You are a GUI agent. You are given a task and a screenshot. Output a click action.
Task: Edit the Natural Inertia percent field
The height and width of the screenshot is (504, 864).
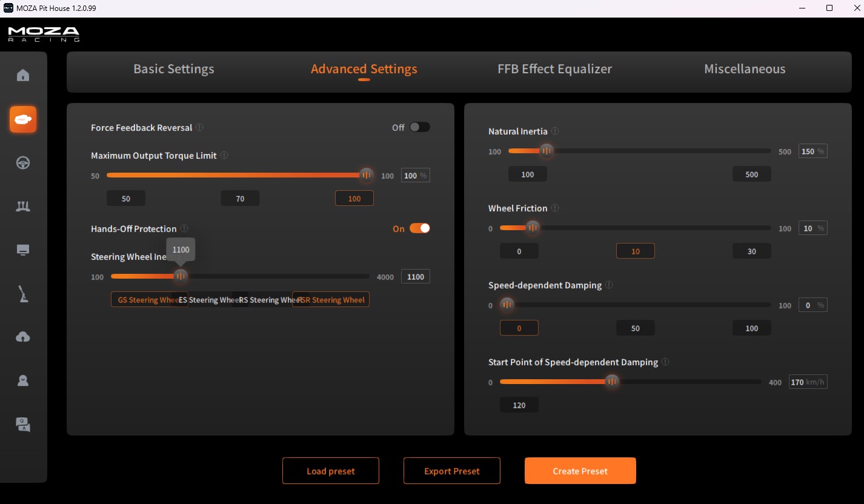point(812,151)
